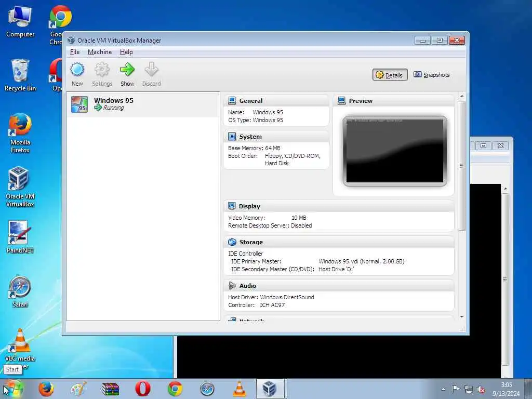The width and height of the screenshot is (532, 399).
Task: Click the General section header icon
Action: pyautogui.click(x=232, y=100)
